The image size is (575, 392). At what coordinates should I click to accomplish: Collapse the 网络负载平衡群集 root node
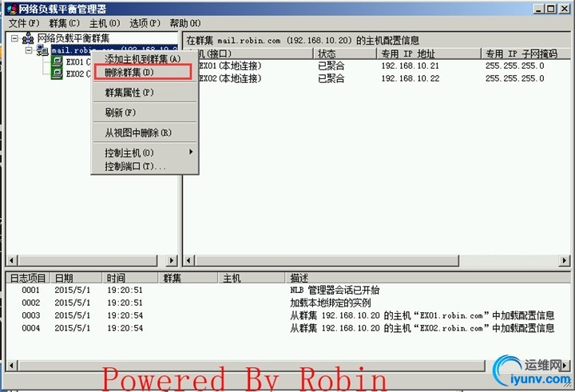[14, 38]
